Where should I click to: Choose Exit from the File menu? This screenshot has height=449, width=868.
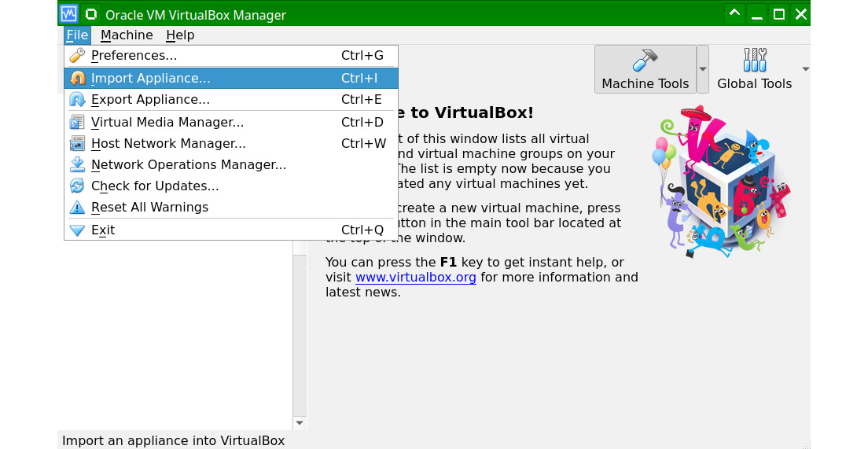[103, 230]
